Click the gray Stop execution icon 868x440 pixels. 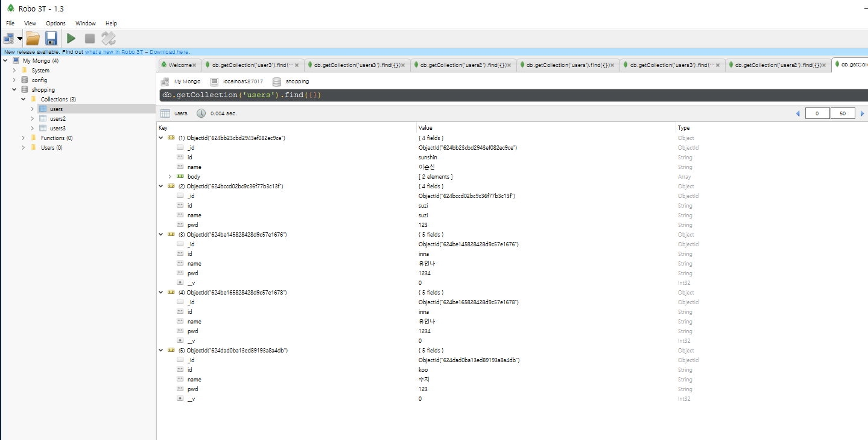(89, 39)
